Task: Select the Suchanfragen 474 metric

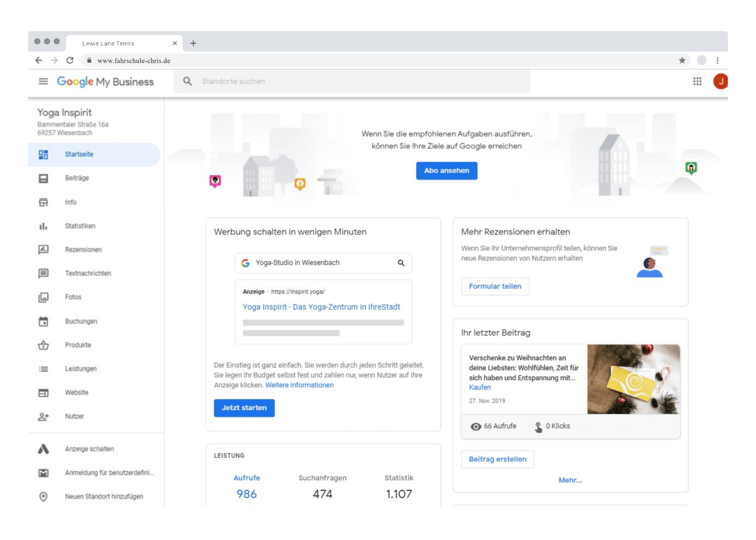Action: [x=322, y=487]
